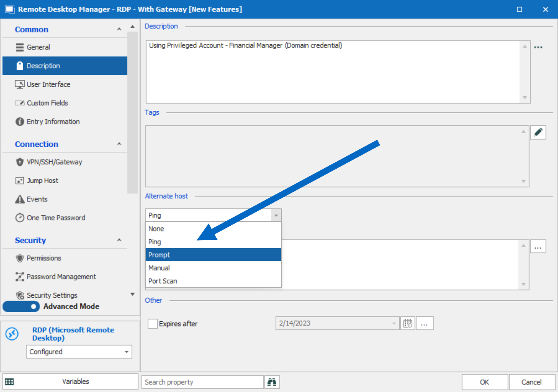
Task: Collapse the Security section chevron
Action: click(x=119, y=240)
